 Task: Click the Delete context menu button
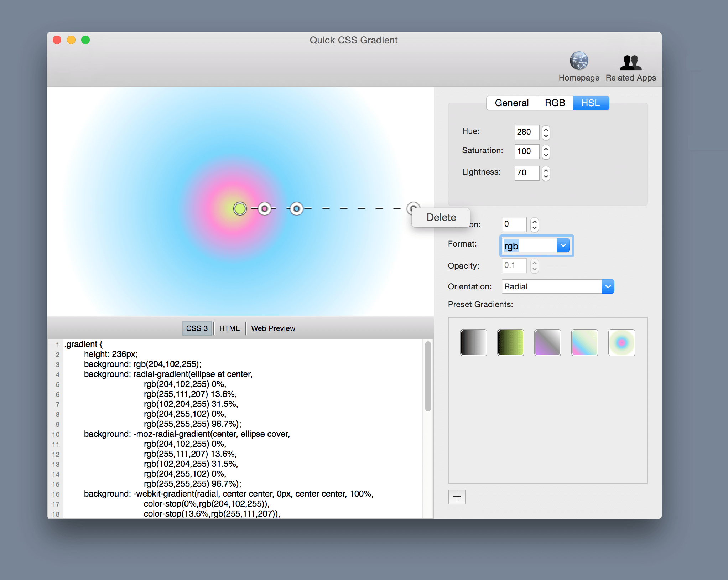(x=441, y=217)
